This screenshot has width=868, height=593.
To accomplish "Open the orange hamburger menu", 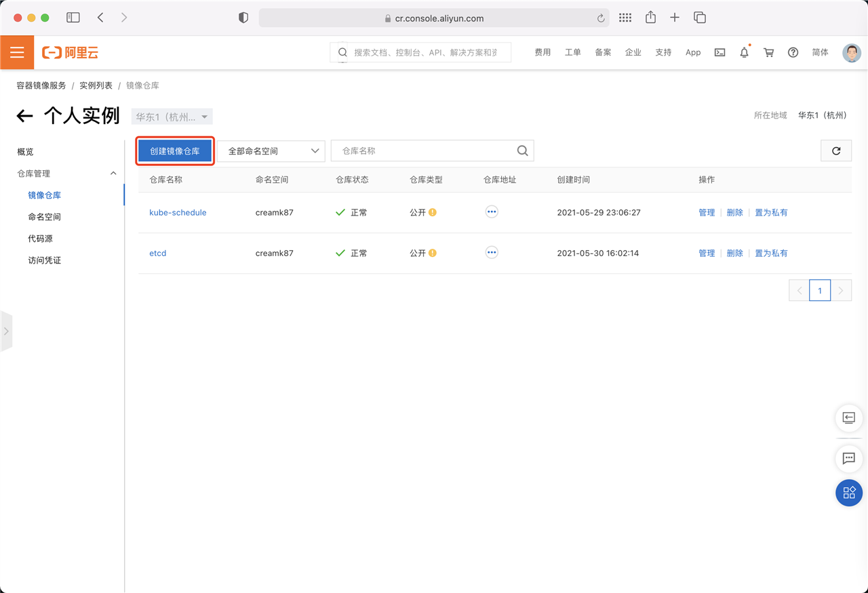I will [x=17, y=52].
